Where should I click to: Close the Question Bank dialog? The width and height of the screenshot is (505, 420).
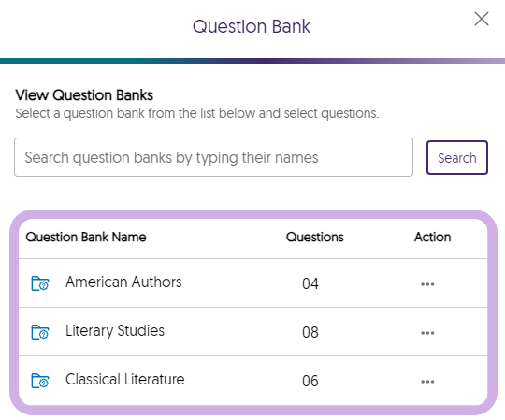(482, 19)
